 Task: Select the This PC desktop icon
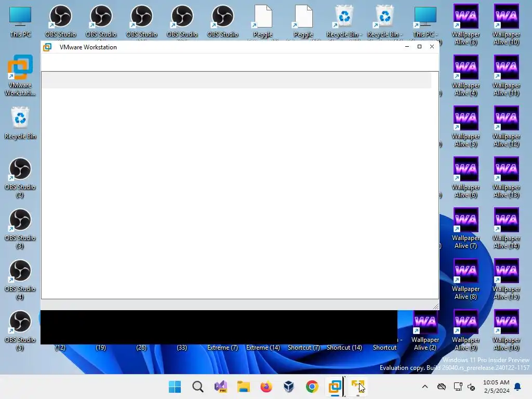pos(20,22)
